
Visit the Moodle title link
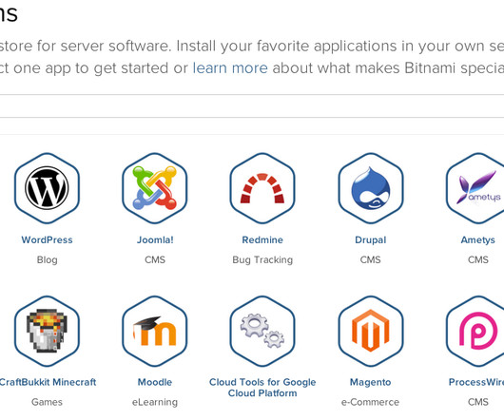point(155,382)
